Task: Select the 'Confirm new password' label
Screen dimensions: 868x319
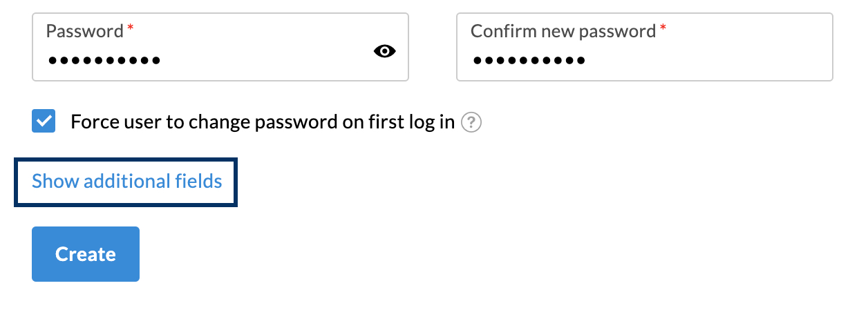Action: point(563,31)
